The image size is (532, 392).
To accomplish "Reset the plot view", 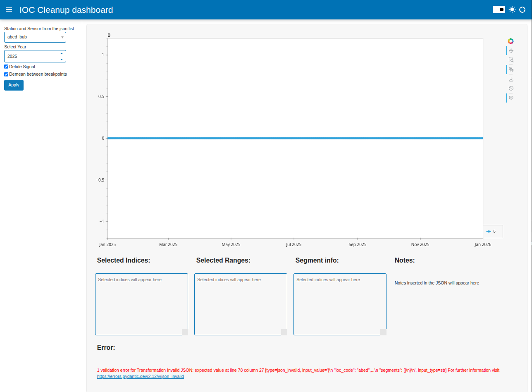I will 511,88.
